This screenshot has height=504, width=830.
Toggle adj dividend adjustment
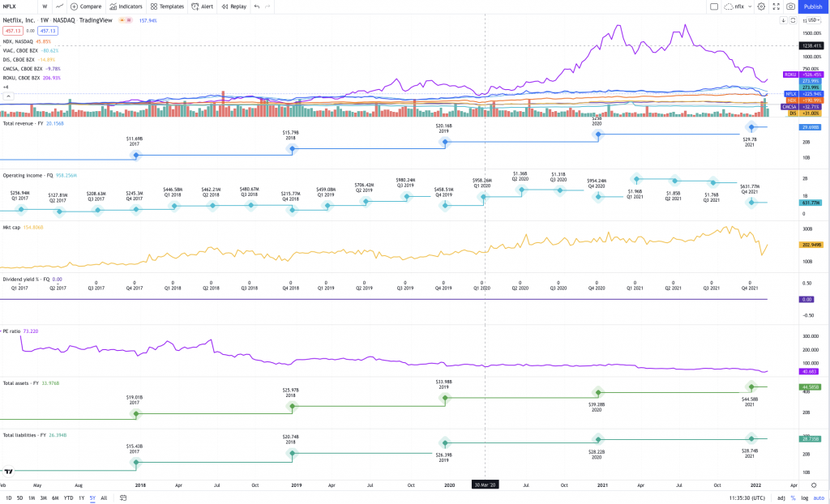[x=781, y=498]
